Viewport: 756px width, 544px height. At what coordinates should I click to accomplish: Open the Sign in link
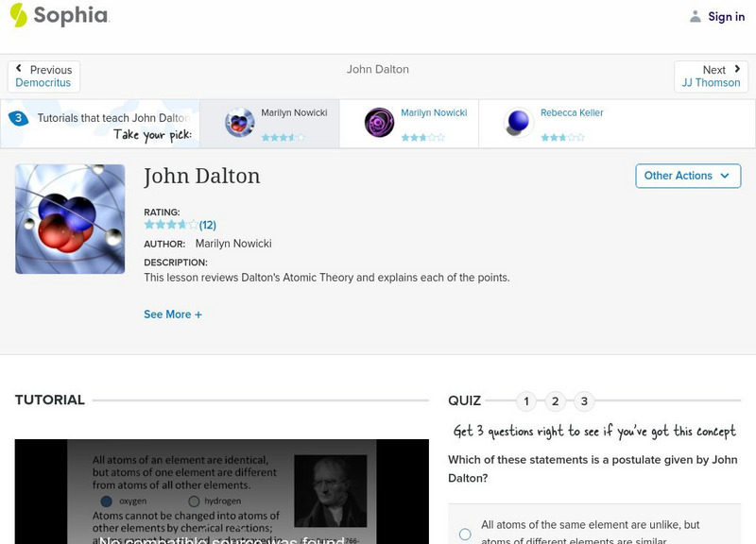(726, 17)
